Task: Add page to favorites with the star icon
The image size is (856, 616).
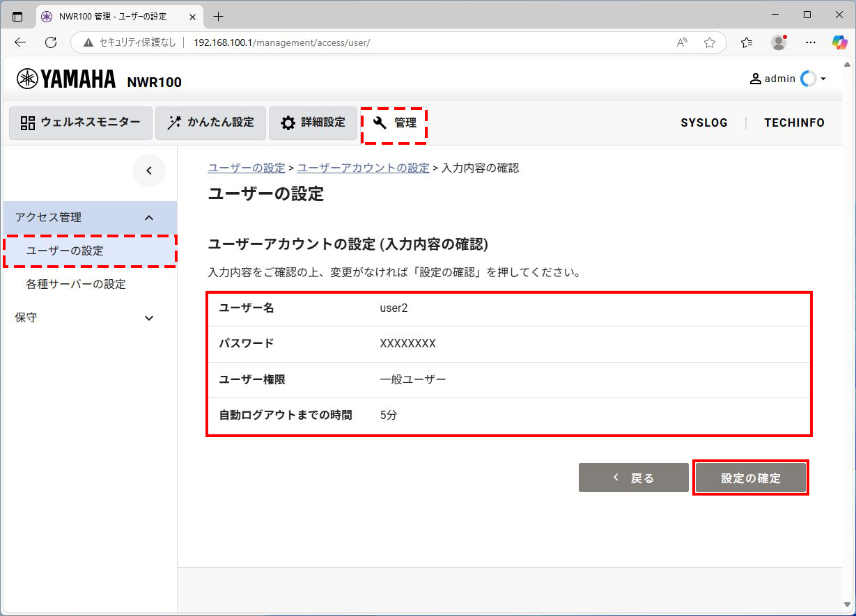Action: 710,42
